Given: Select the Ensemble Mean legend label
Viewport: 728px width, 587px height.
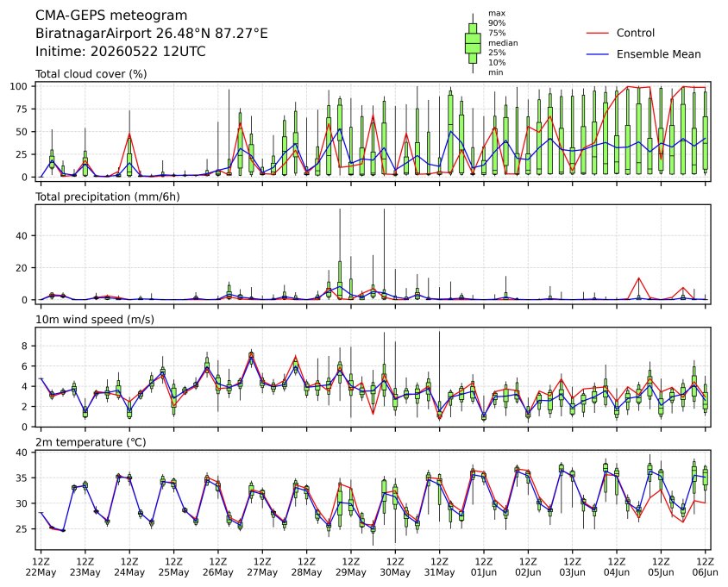Looking at the screenshot, I should (658, 54).
